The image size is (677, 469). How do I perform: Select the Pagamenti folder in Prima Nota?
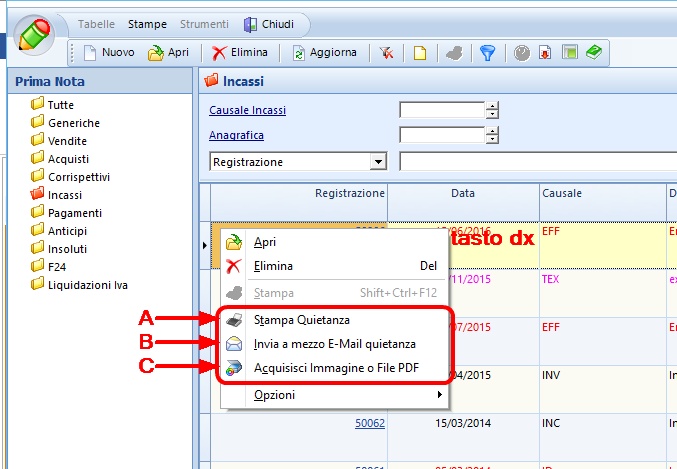75,212
